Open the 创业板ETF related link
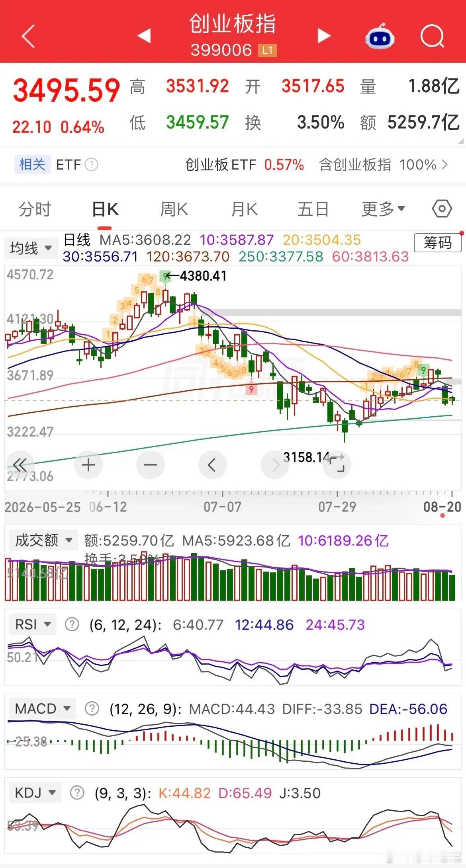 coord(245,164)
